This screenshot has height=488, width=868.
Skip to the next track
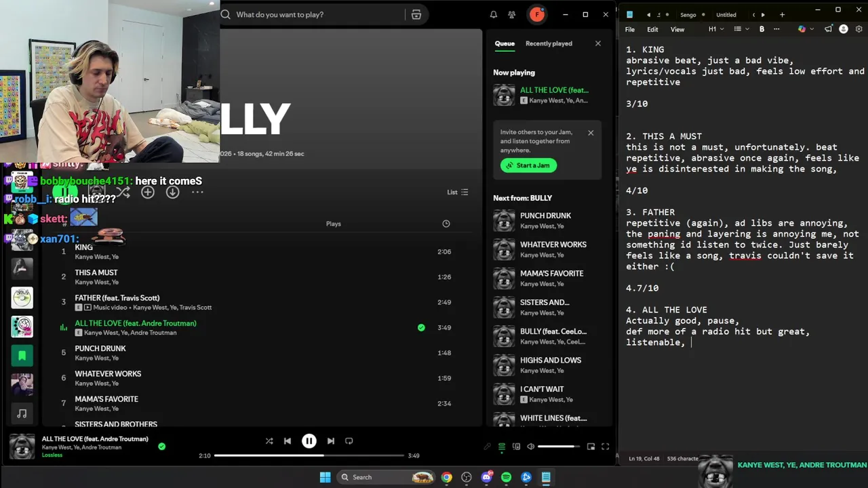click(x=330, y=441)
